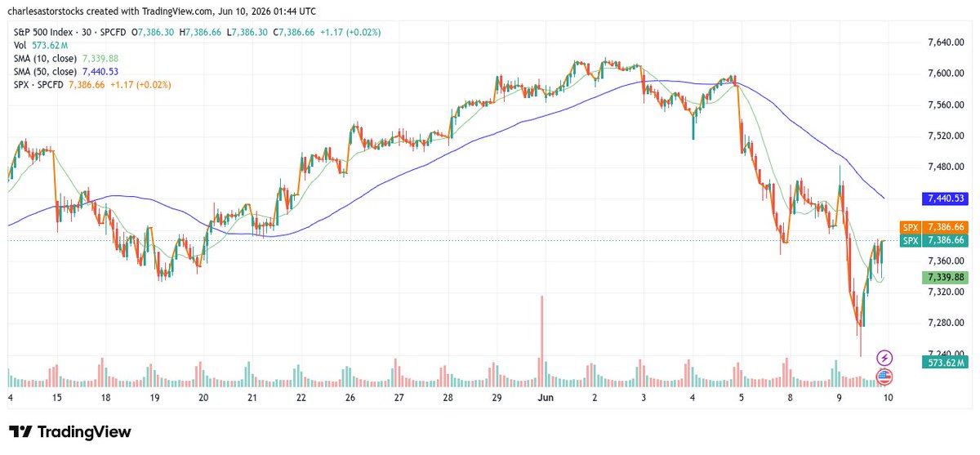980x455 pixels.
Task: Click the orange SPX 7,386.66 price label
Action: click(x=933, y=226)
